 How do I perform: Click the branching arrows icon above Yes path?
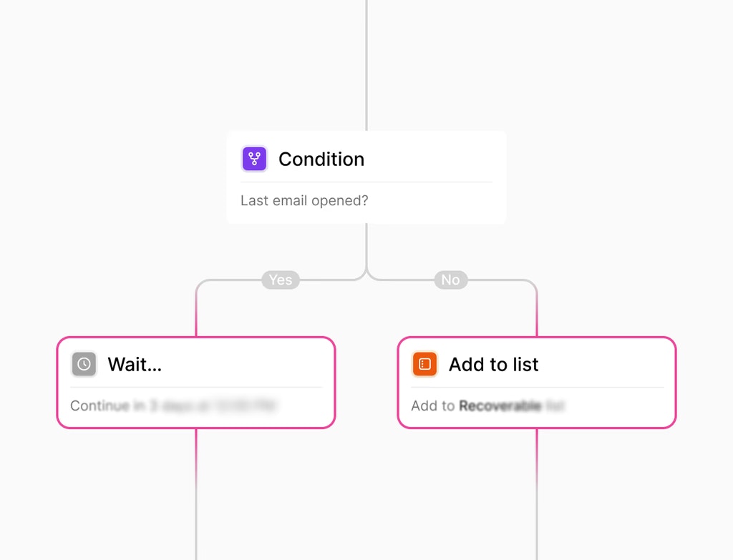point(254,159)
